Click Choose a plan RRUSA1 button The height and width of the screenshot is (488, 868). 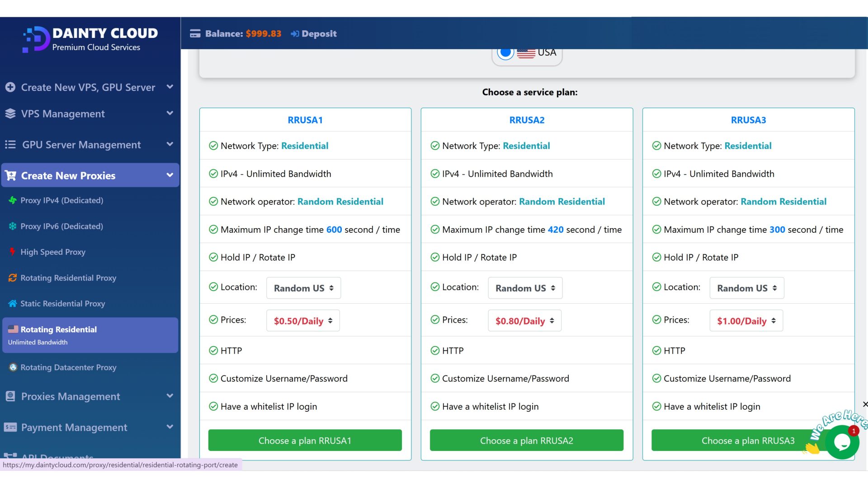click(x=305, y=440)
